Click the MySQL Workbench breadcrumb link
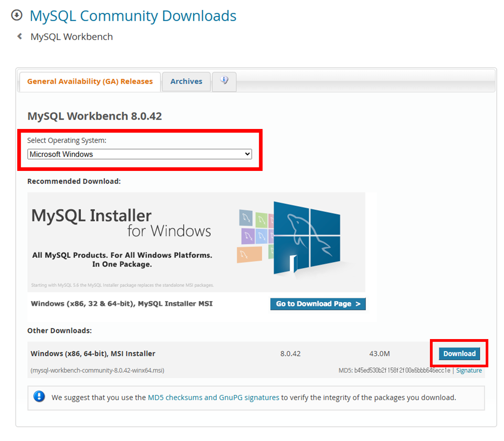 coord(72,37)
